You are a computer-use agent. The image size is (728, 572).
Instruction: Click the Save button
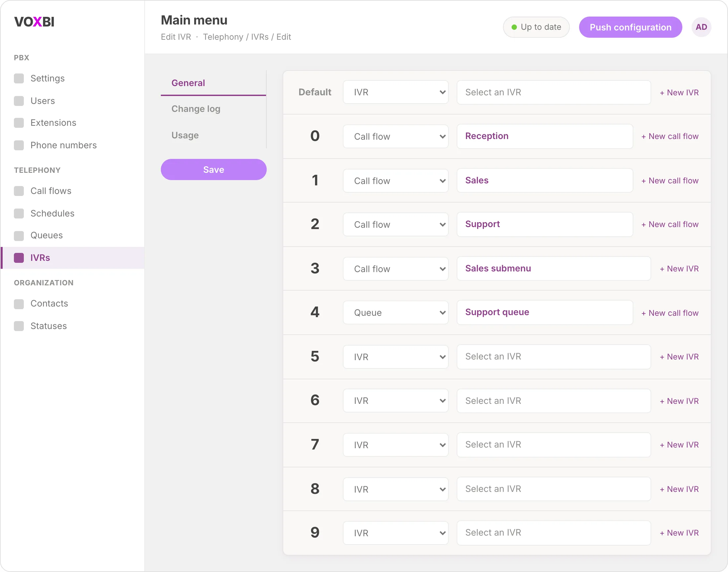pos(213,169)
